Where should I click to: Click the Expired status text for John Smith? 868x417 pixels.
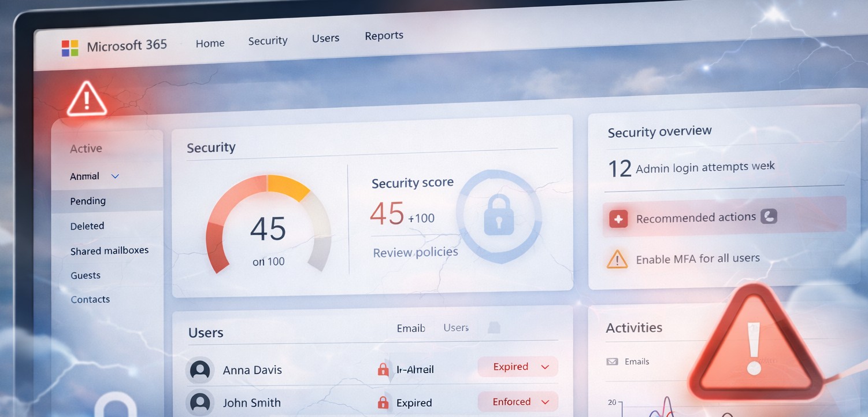(414, 403)
